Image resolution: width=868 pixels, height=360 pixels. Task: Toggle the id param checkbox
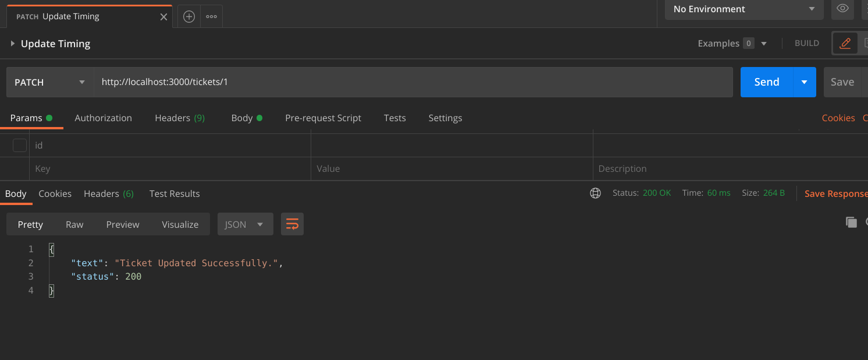pos(20,146)
